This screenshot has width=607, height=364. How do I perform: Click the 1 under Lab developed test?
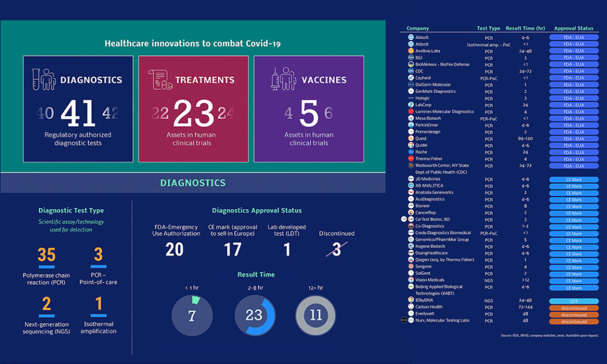(287, 249)
